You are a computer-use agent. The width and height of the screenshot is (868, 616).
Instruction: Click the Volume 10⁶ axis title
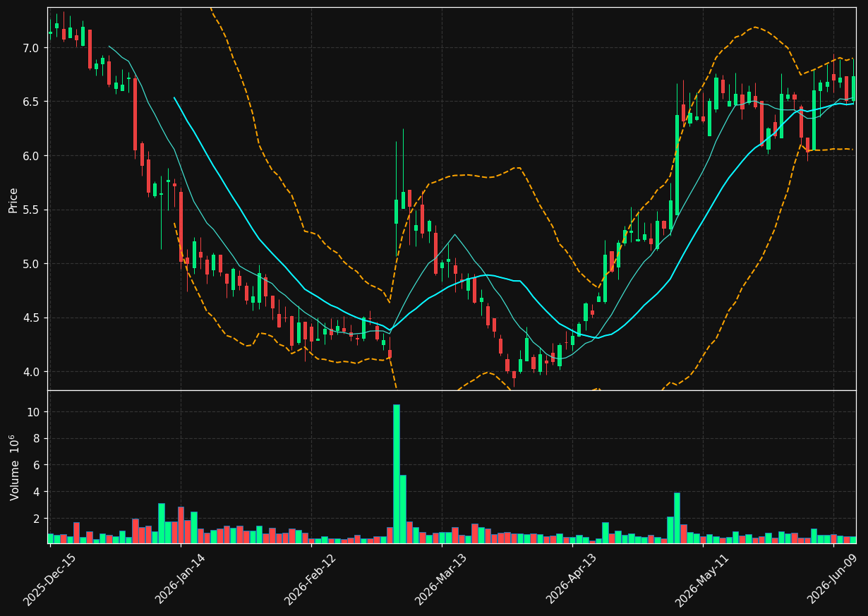[13, 467]
